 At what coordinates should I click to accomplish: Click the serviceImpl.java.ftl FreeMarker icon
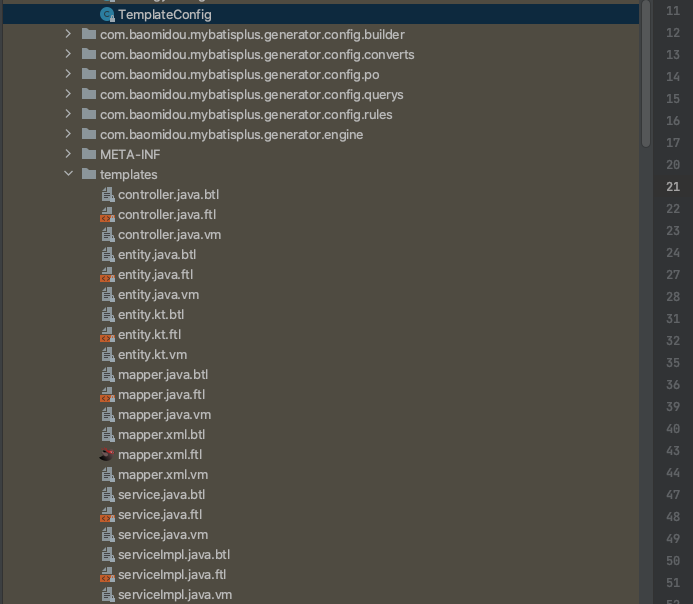tap(107, 575)
